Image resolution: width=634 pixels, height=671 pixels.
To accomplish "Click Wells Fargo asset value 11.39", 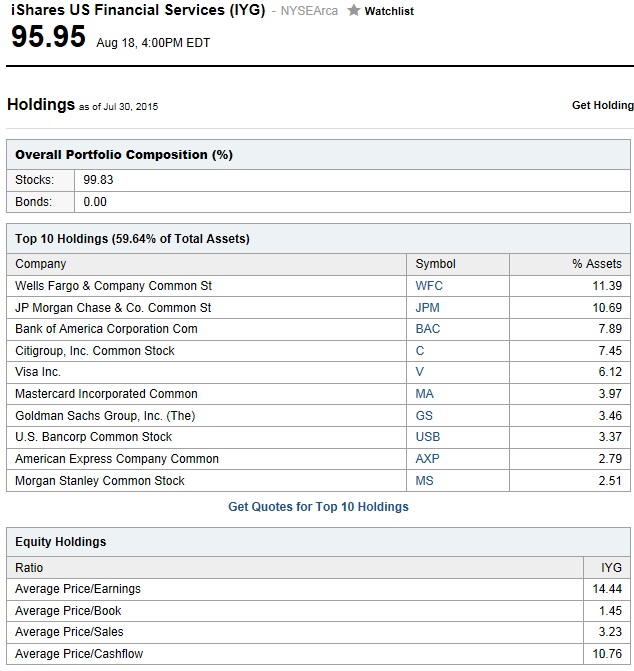I will pyautogui.click(x=607, y=286).
